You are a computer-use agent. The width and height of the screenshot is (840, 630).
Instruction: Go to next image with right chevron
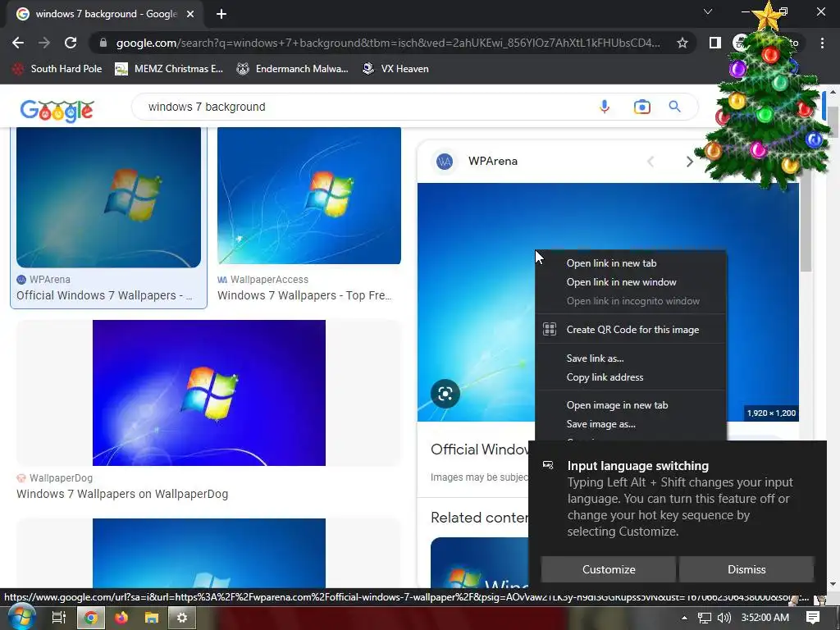[x=689, y=162]
